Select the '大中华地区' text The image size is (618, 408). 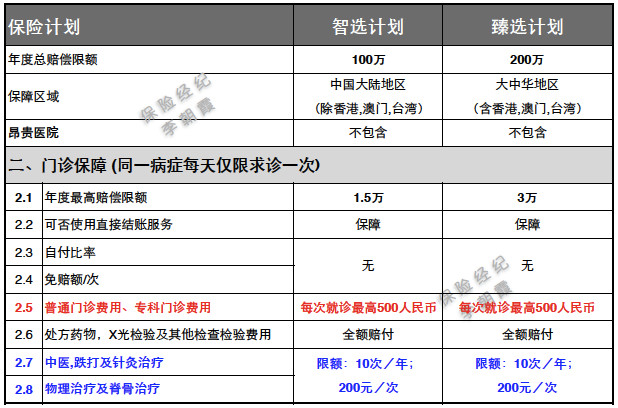(527, 84)
